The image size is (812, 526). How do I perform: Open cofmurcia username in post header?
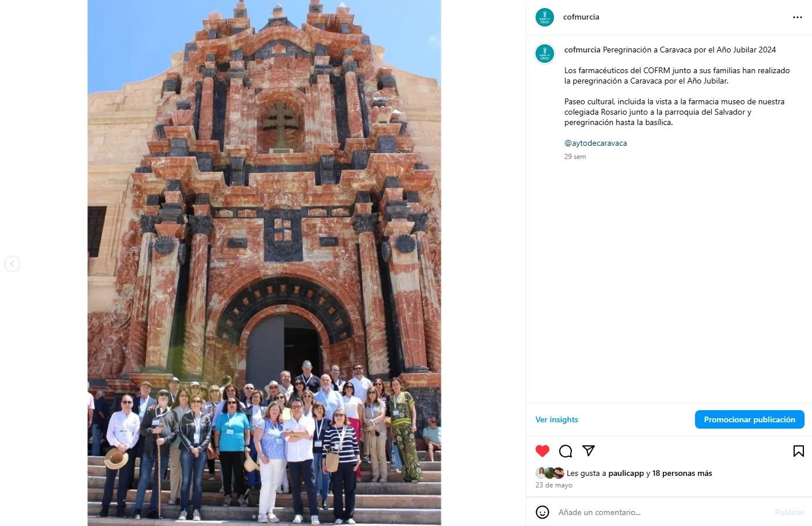click(581, 17)
